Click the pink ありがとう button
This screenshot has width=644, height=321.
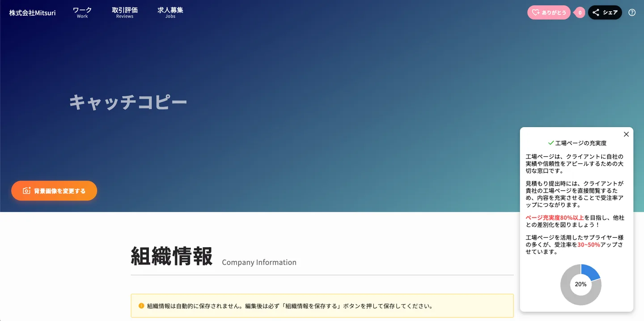(549, 13)
